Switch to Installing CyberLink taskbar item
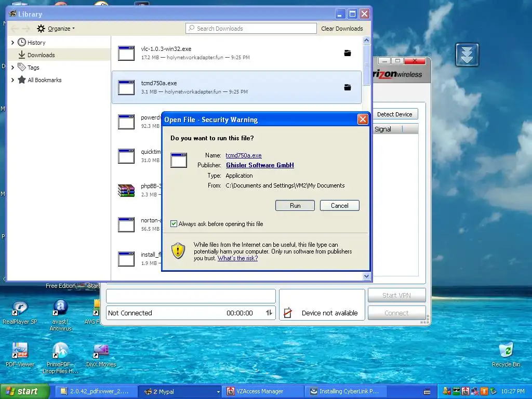 point(344,392)
